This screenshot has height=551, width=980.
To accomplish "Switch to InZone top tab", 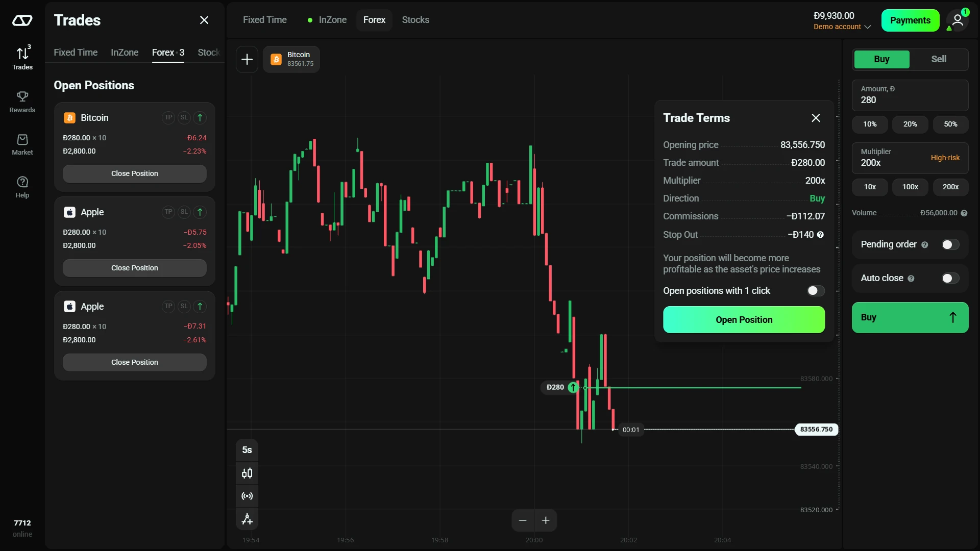I will [x=327, y=20].
